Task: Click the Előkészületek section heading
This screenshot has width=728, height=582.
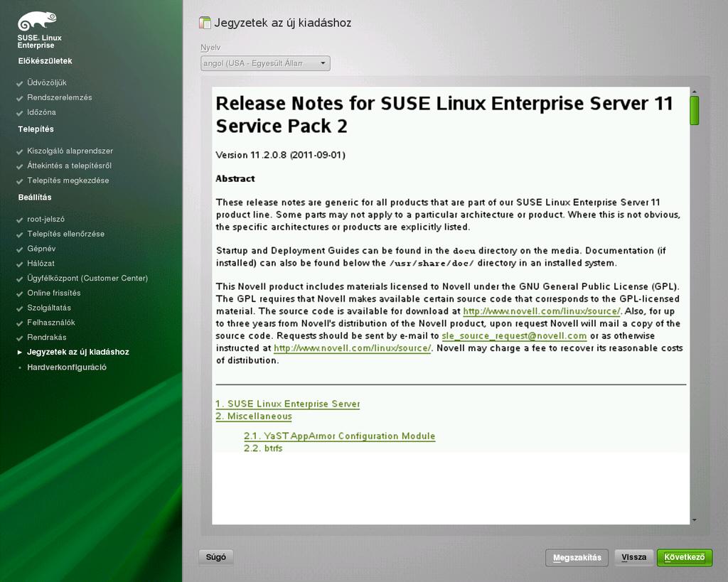Action: (45, 61)
